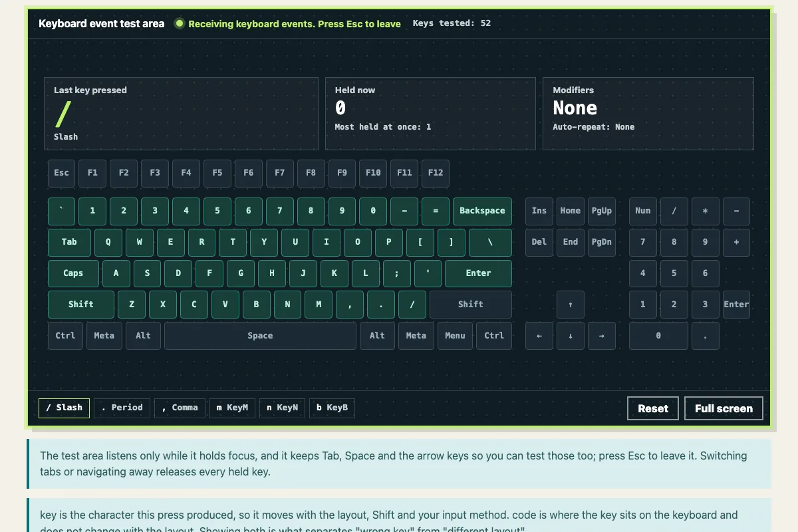Click the numpad decimal point key
This screenshot has height=532, width=798.
(706, 336)
